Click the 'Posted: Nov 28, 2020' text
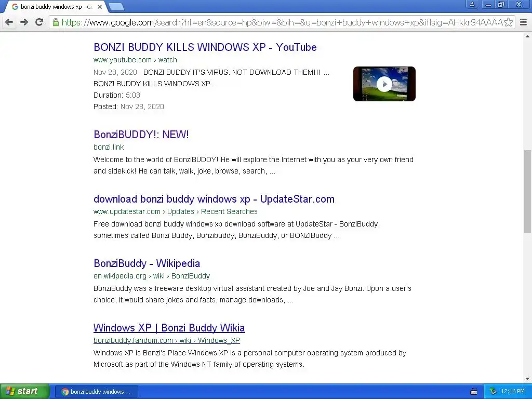The width and height of the screenshot is (532, 399). click(x=129, y=107)
